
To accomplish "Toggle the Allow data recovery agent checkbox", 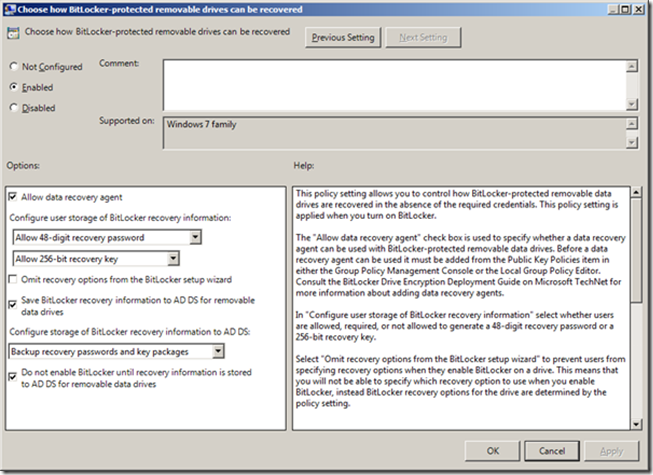I will point(13,197).
